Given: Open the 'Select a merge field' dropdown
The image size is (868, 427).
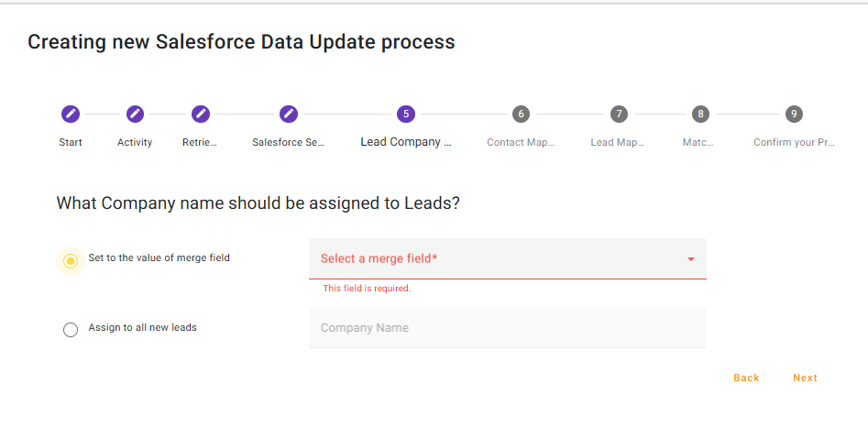Looking at the screenshot, I should [x=495, y=259].
